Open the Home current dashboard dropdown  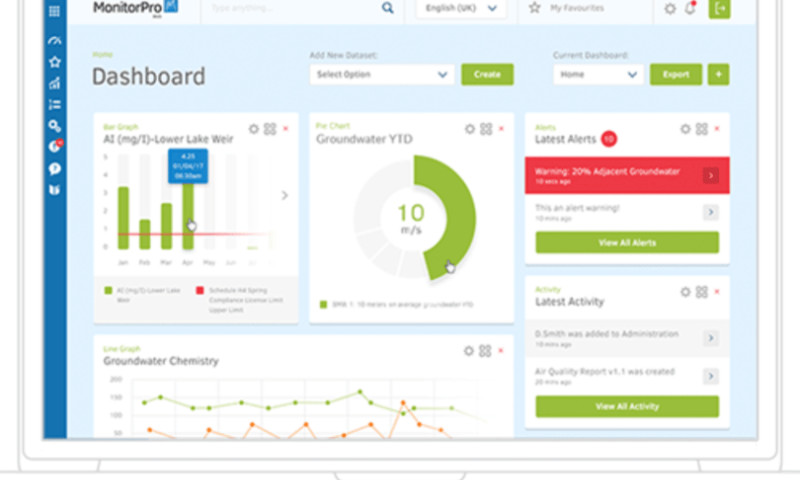(598, 74)
